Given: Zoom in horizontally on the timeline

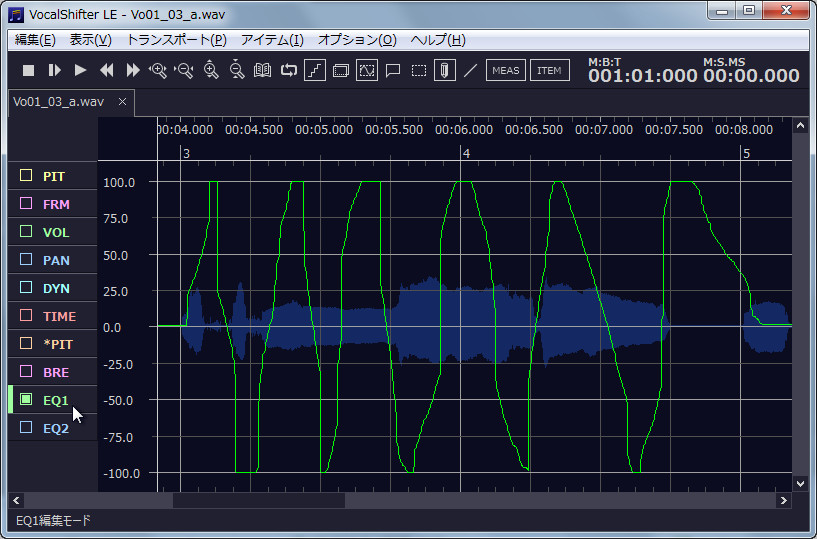Looking at the screenshot, I should click(x=158, y=70).
